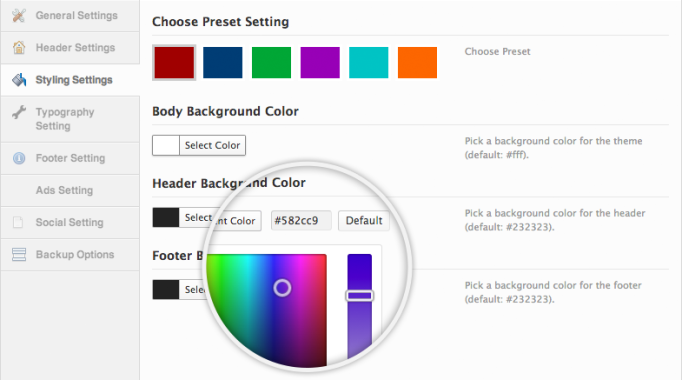Open Footer Background color swatch picker
The width and height of the screenshot is (682, 380).
pos(166,290)
